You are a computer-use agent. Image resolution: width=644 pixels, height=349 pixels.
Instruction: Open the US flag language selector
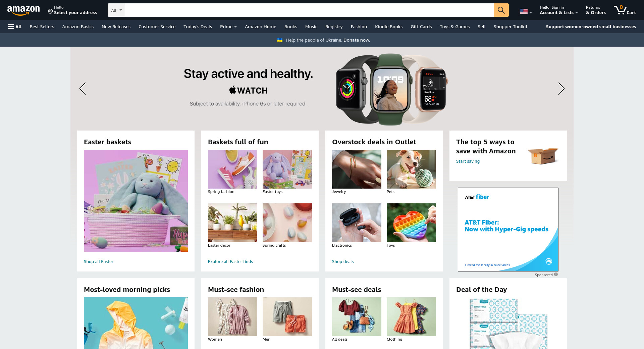coord(526,11)
